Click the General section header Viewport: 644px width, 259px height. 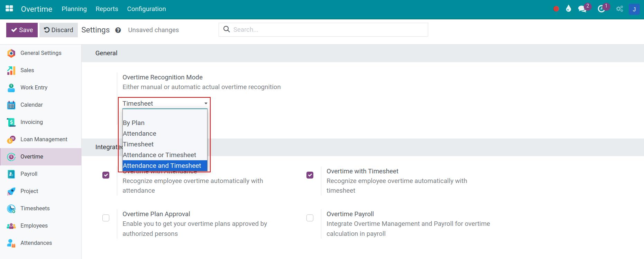[107, 53]
